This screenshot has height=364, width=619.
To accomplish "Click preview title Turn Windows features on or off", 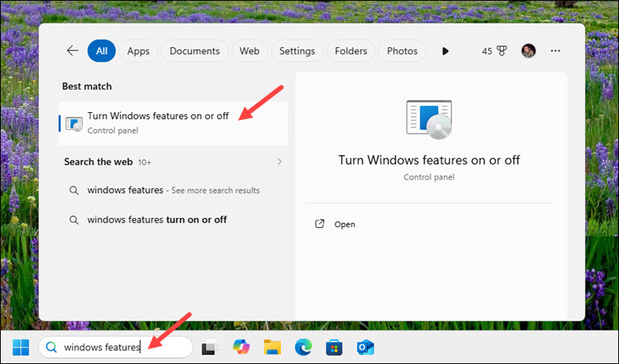I will 429,160.
